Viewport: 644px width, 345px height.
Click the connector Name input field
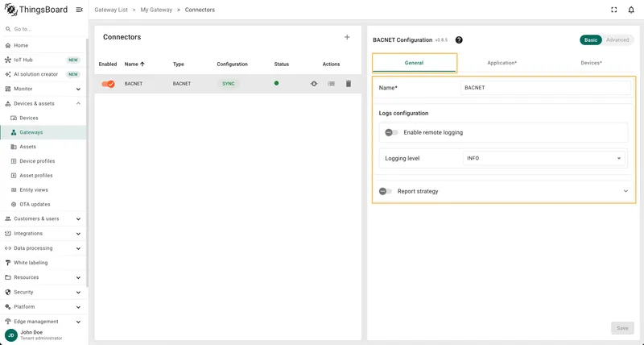click(546, 88)
